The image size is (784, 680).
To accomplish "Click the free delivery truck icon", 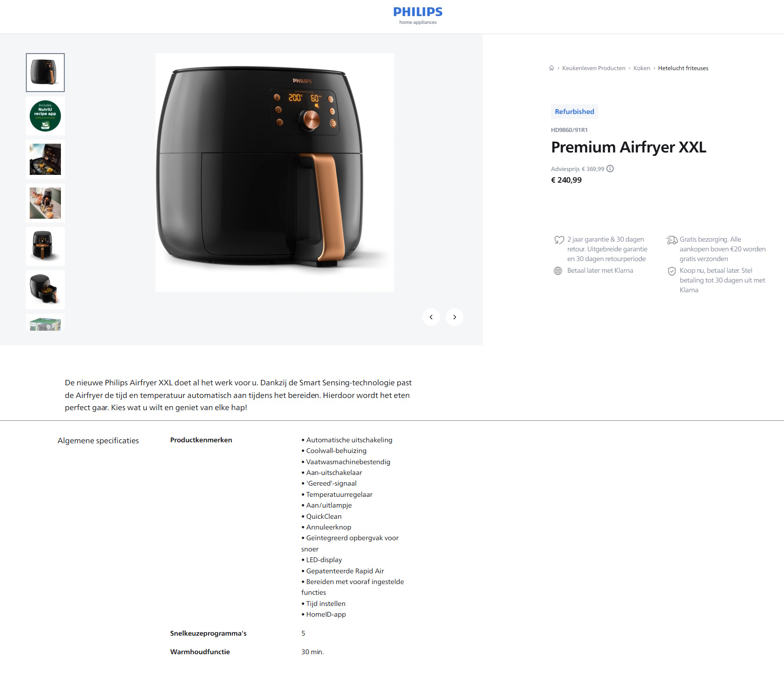I will 672,240.
